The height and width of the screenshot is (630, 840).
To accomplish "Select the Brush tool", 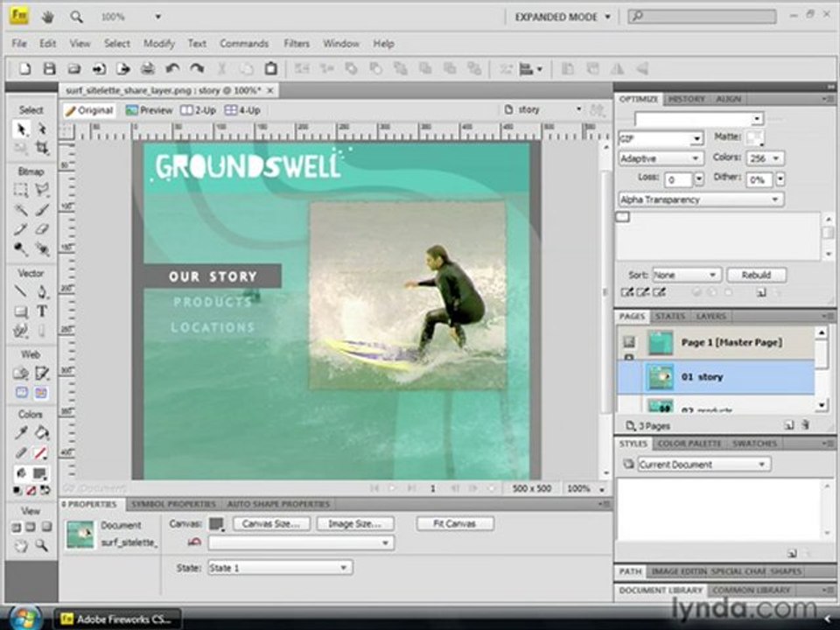I will (x=42, y=209).
